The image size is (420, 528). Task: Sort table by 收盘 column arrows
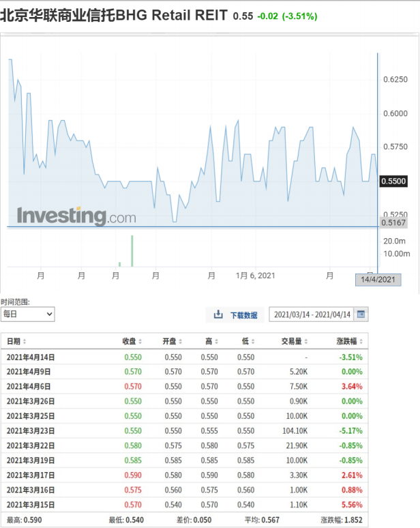coord(140,342)
